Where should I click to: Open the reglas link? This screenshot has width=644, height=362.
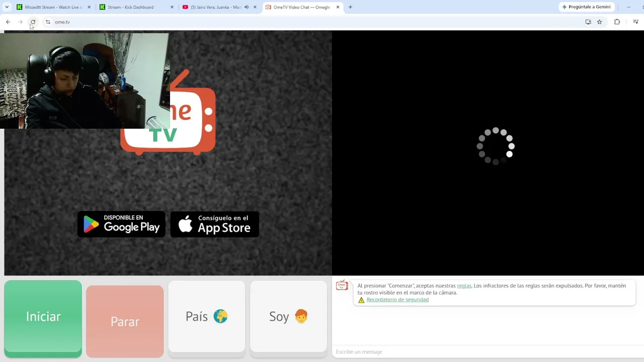pyautogui.click(x=464, y=286)
